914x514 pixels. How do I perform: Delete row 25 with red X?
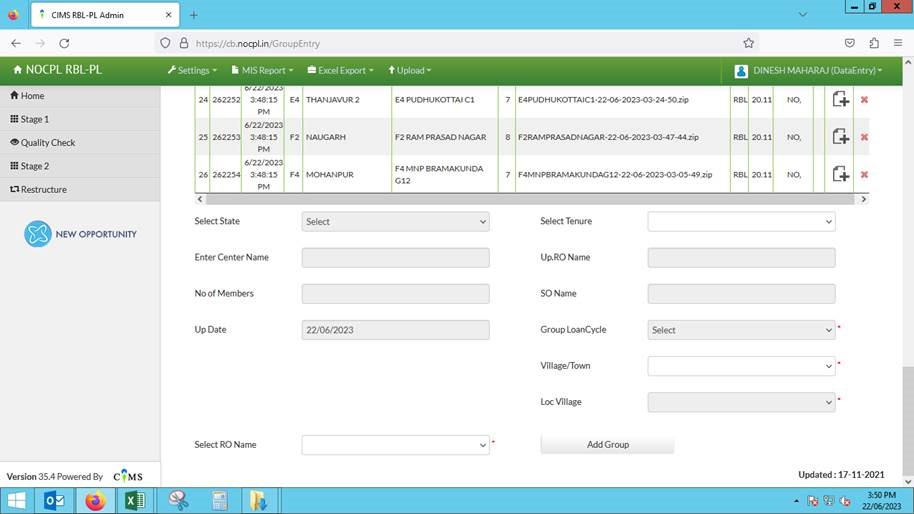coord(864,137)
